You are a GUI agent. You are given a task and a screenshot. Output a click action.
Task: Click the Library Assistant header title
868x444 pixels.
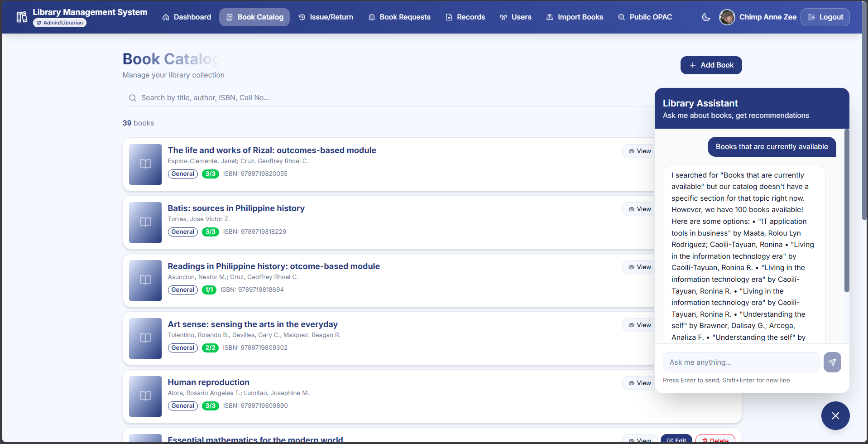pos(700,103)
